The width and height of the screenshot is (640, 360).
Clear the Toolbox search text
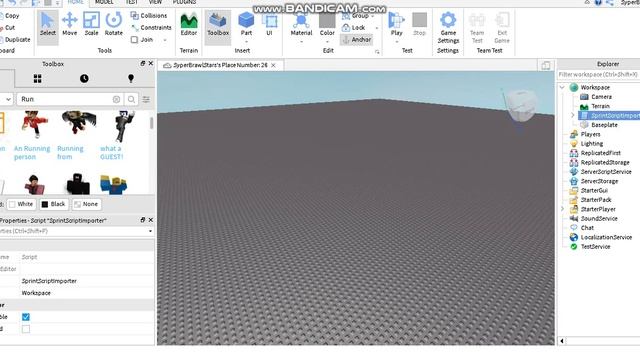pos(116,99)
